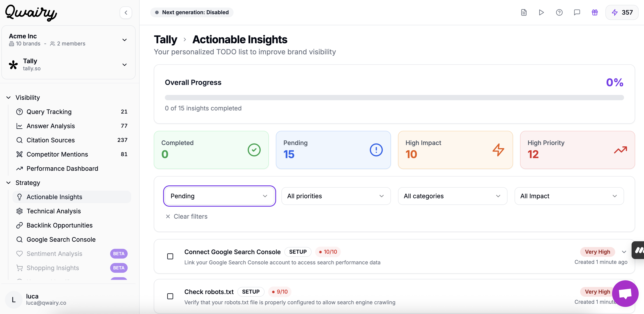
Task: Open the Pending status filter dropdown
Action: 219,196
